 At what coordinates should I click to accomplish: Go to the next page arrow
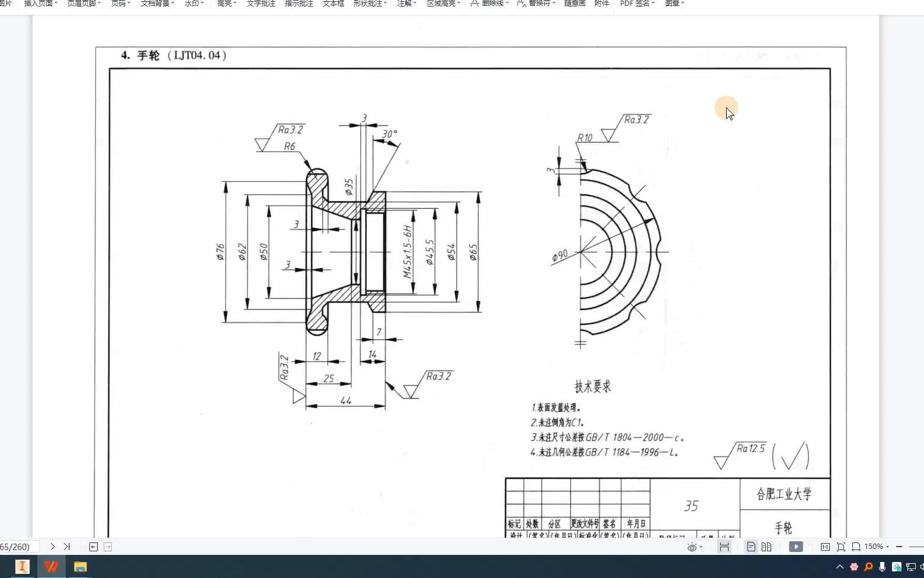pyautogui.click(x=53, y=547)
